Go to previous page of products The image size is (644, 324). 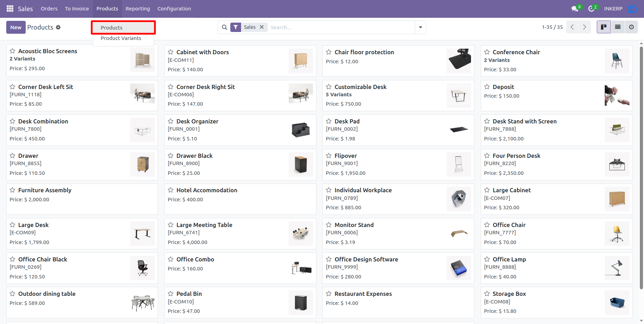[x=572, y=27]
